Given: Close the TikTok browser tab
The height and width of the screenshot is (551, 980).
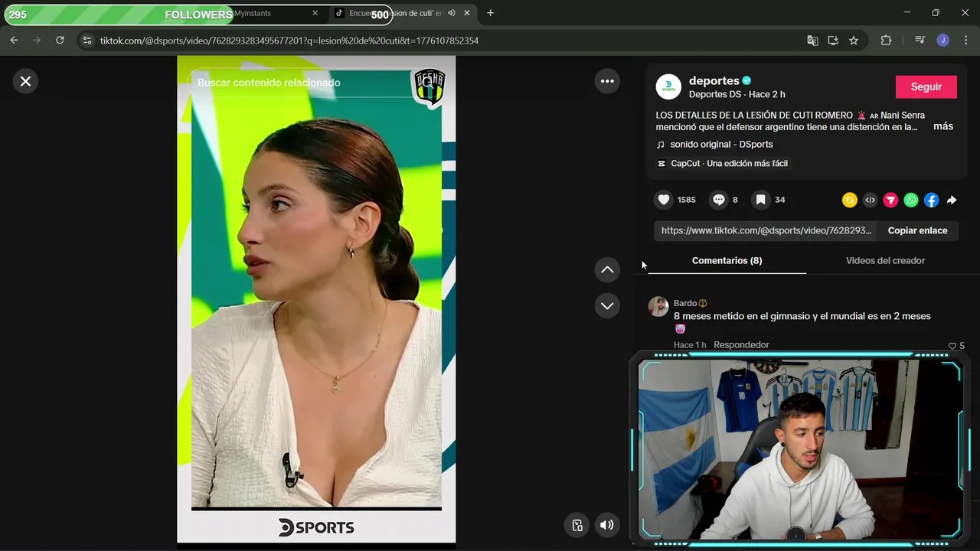Looking at the screenshot, I should pyautogui.click(x=467, y=13).
